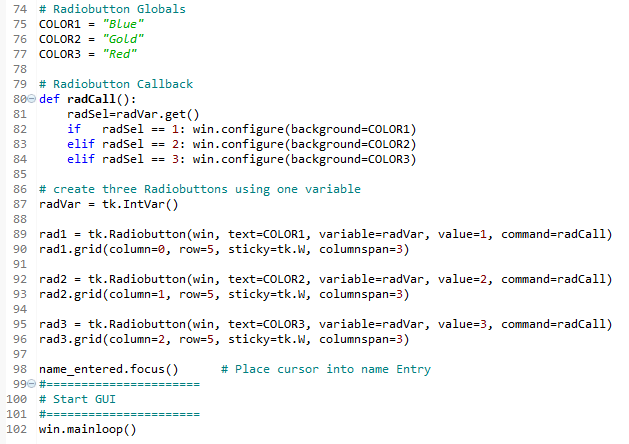Viewport: 629px width, 444px height.
Task: Select line number 87 in the gutter
Action: tap(20, 204)
